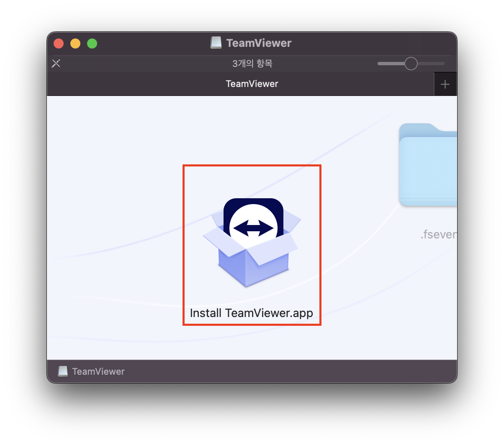
Task: Select the TeamViewer tab
Action: click(241, 84)
